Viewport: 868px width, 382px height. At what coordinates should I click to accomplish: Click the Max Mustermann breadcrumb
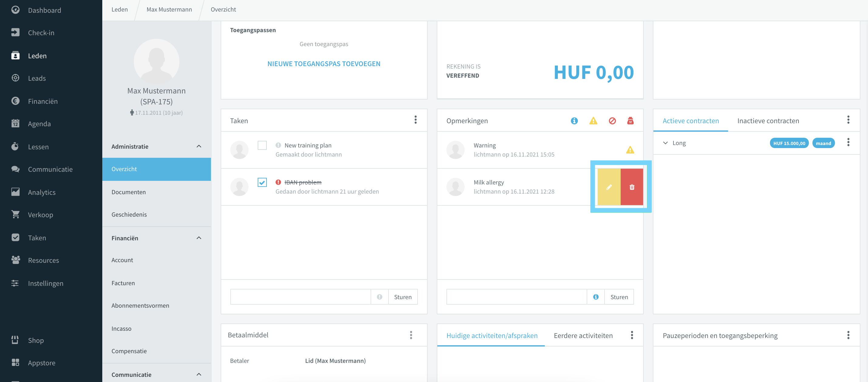[169, 9]
